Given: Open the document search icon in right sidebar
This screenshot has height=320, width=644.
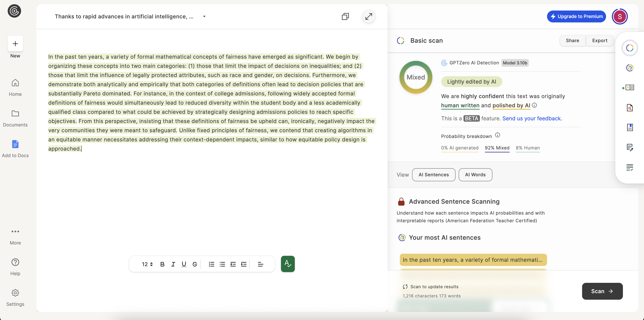Looking at the screenshot, I should pyautogui.click(x=630, y=108).
